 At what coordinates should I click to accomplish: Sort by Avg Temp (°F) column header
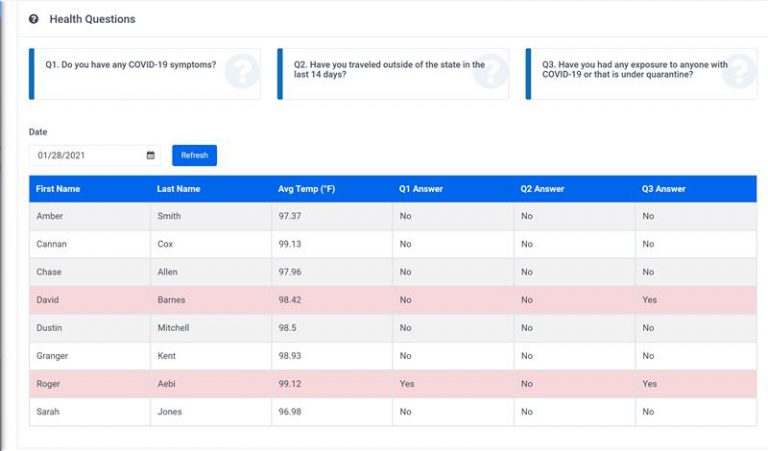click(x=306, y=189)
